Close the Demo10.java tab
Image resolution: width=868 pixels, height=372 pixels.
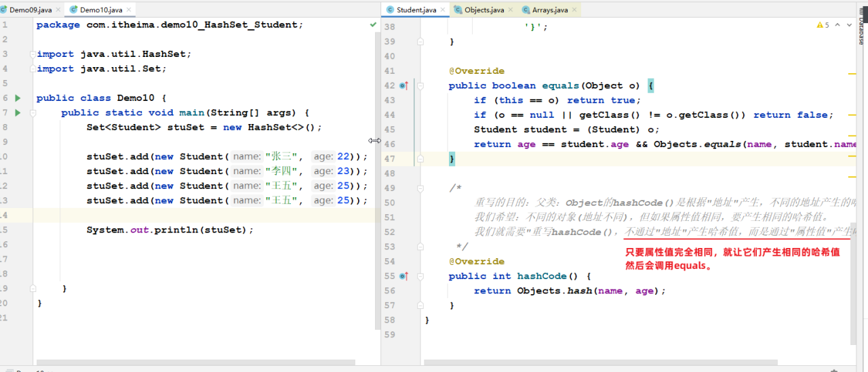(x=128, y=10)
